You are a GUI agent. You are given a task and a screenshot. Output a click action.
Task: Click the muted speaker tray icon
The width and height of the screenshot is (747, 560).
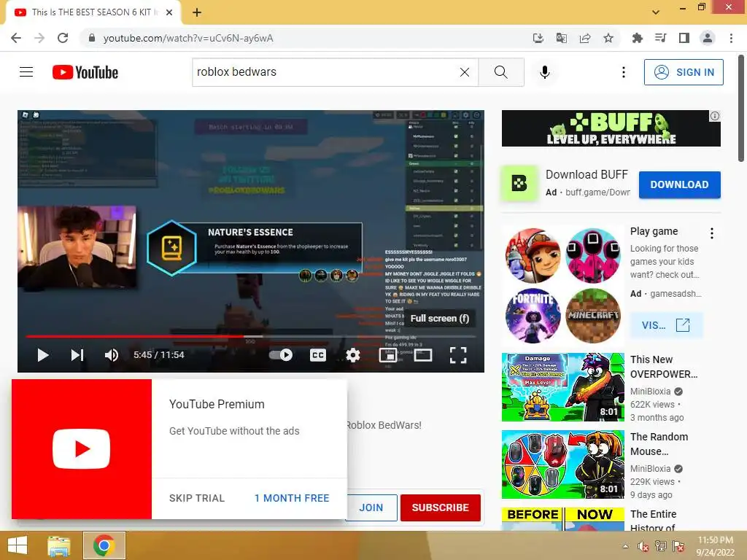point(643,546)
